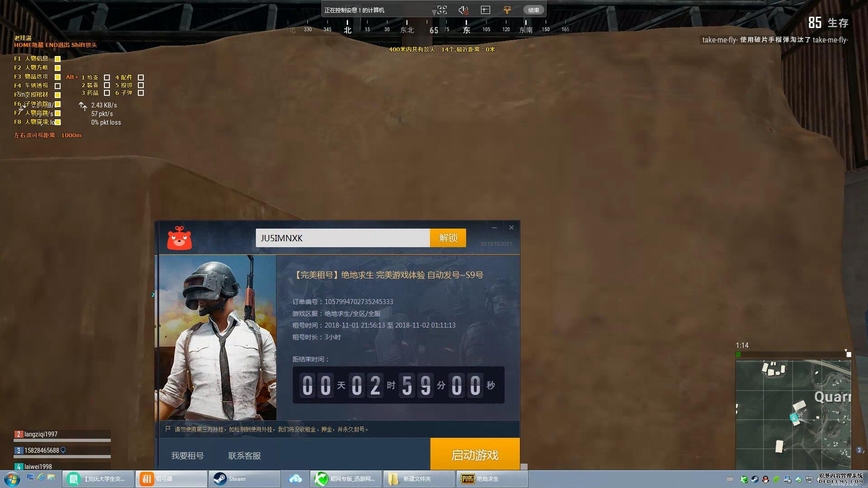Viewport: 868px width, 488px height.
Task: Switch to 租号器 taskbar item
Action: pyautogui.click(x=171, y=479)
